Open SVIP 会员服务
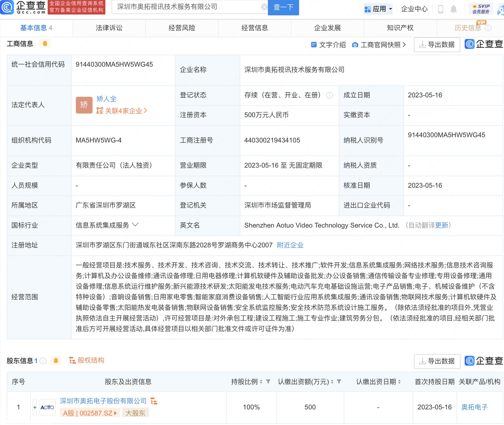The image size is (504, 425). point(481,9)
